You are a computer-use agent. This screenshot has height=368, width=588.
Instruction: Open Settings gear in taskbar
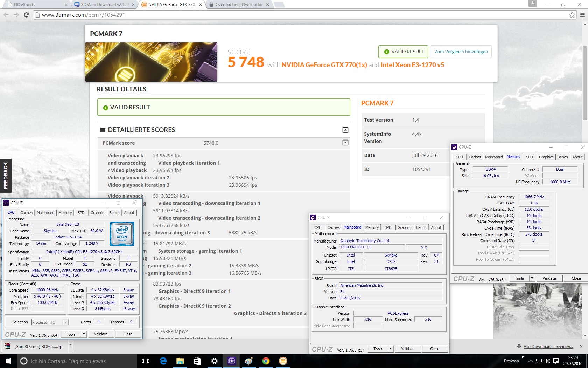pyautogui.click(x=215, y=361)
